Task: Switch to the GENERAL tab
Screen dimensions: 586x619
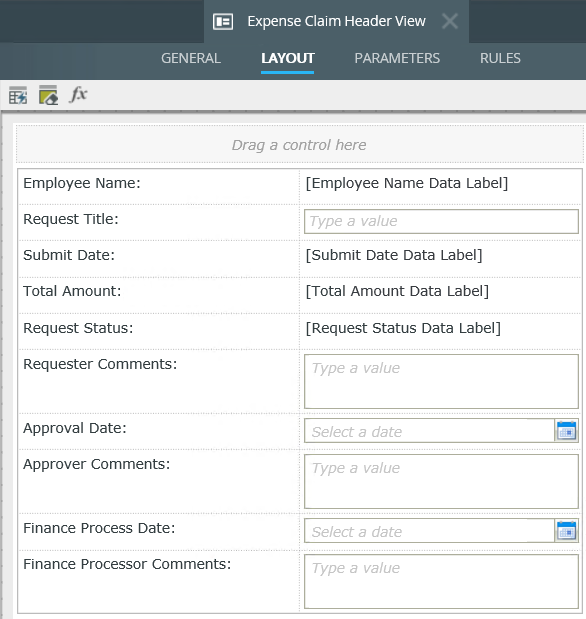Action: point(191,58)
